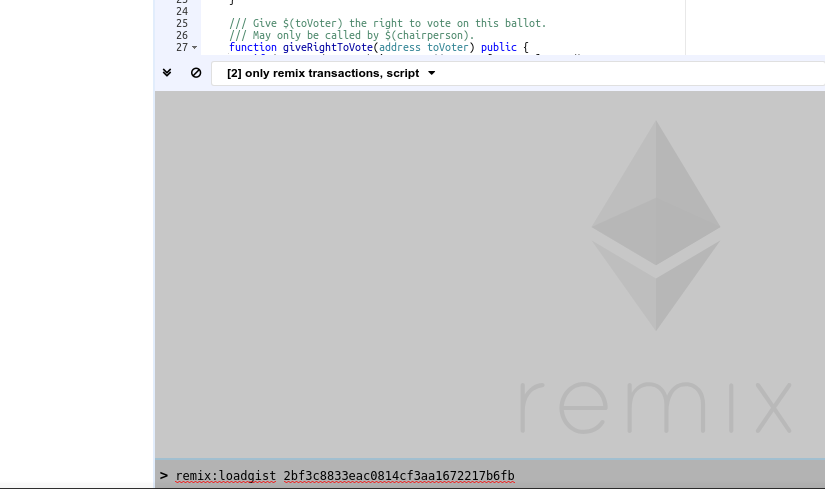Select line number 24 in gutter

(182, 11)
